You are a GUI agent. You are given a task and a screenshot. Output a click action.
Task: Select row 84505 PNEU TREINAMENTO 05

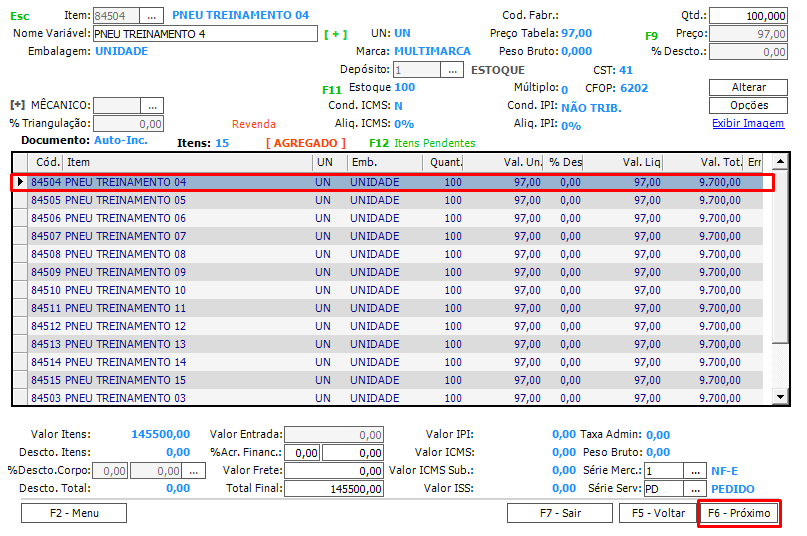pyautogui.click(x=395, y=200)
